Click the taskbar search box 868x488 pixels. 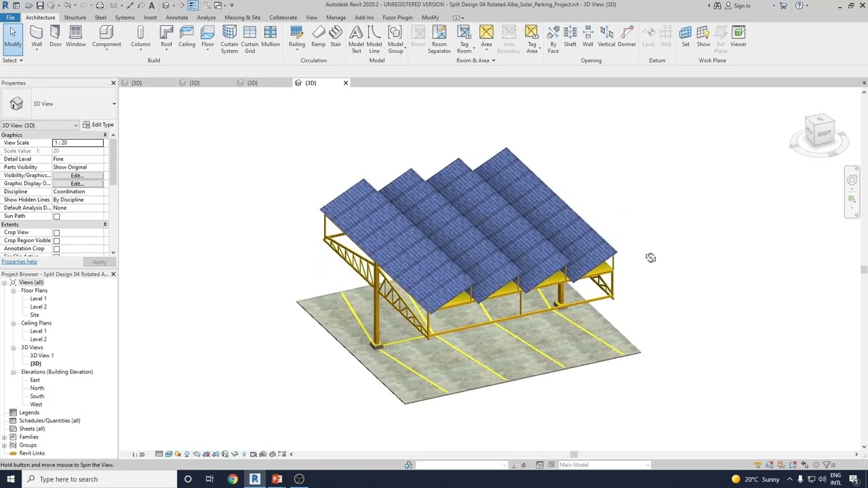pos(99,479)
